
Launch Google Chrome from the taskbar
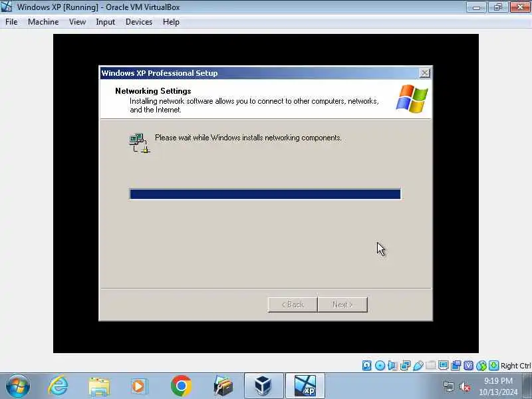(181, 386)
